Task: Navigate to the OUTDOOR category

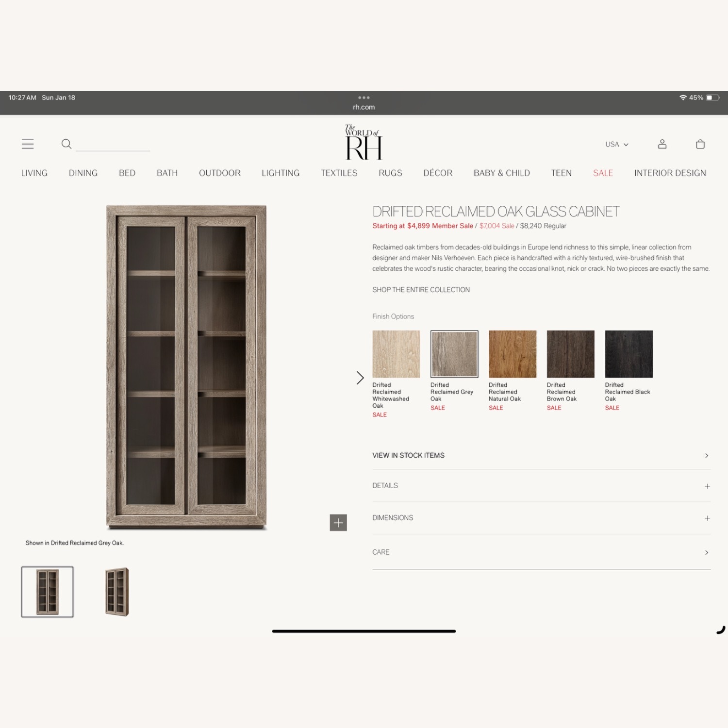Action: pyautogui.click(x=219, y=173)
